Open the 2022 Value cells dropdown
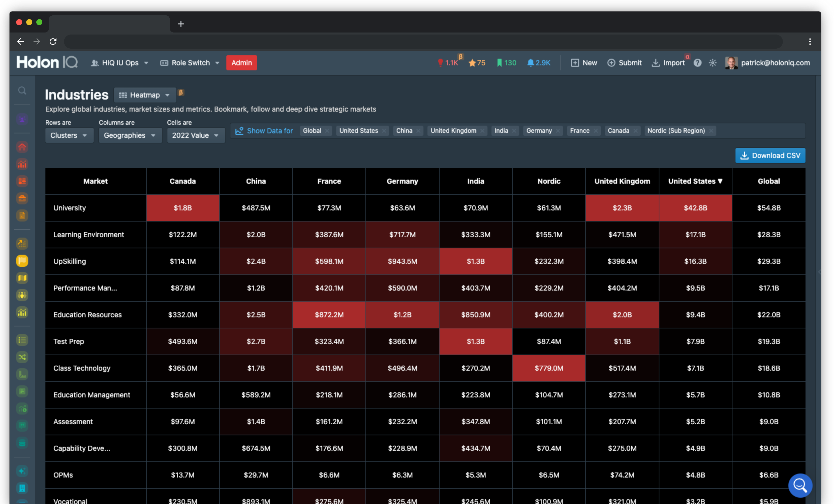Screen dimensions: 834x504 (x=196, y=135)
